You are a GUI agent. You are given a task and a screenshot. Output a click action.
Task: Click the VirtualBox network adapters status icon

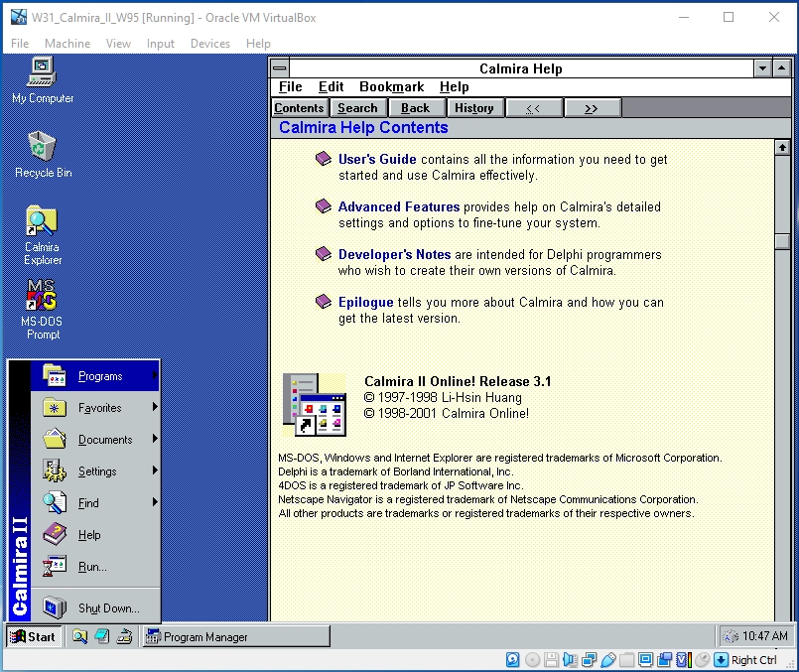[589, 660]
